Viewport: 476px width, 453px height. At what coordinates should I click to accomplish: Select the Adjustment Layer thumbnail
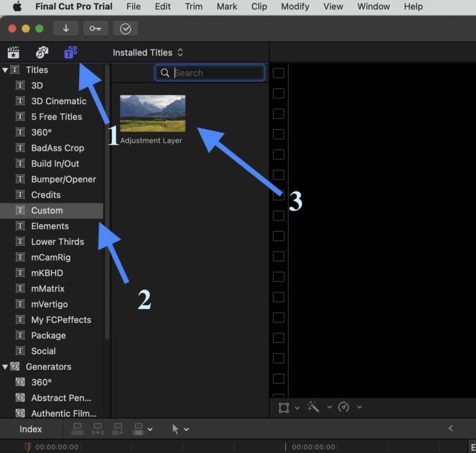(153, 113)
